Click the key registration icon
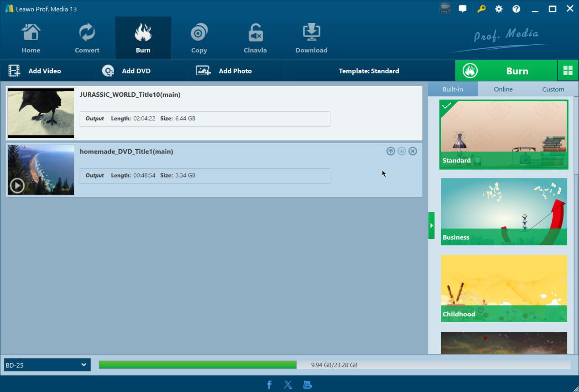Viewport: 579px width, 392px height. (481, 9)
